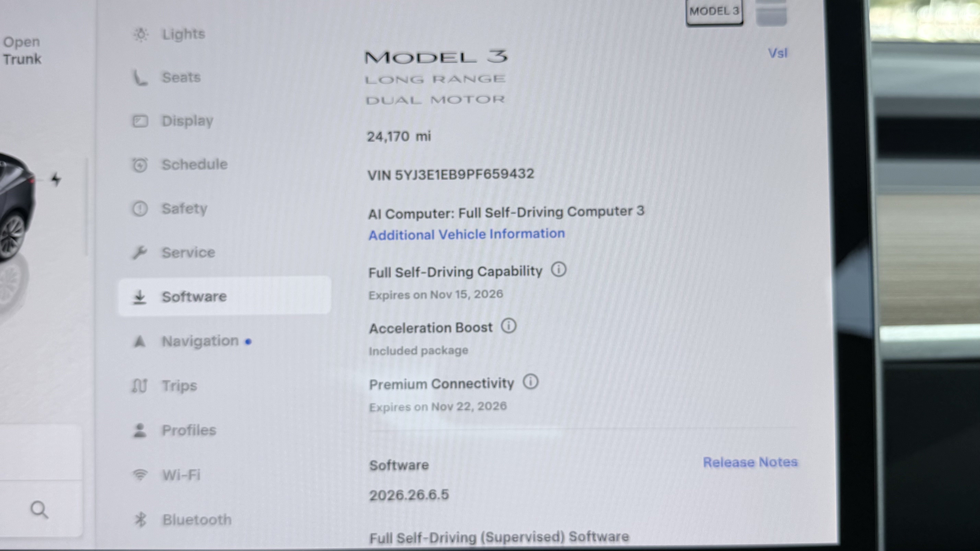Tap the info icon beside Acceleration Boost
980x551 pixels.
coord(509,326)
